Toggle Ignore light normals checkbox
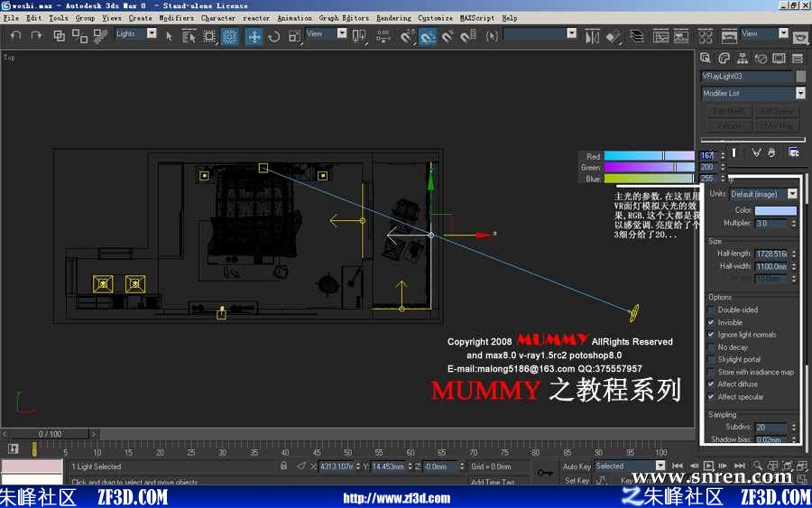Screen dimensions: 812x508 (712, 335)
